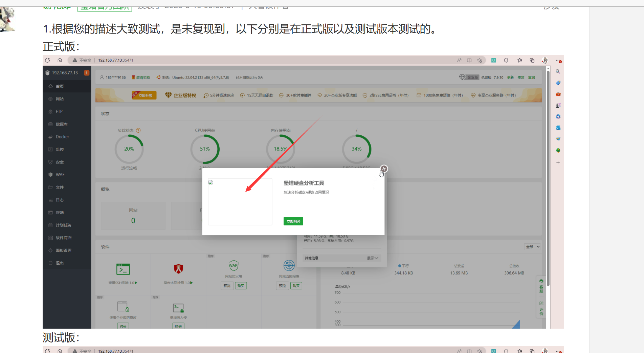Image resolution: width=644 pixels, height=353 pixels.
Task: Click the collections icon in the browser toolbar
Action: 532,60
